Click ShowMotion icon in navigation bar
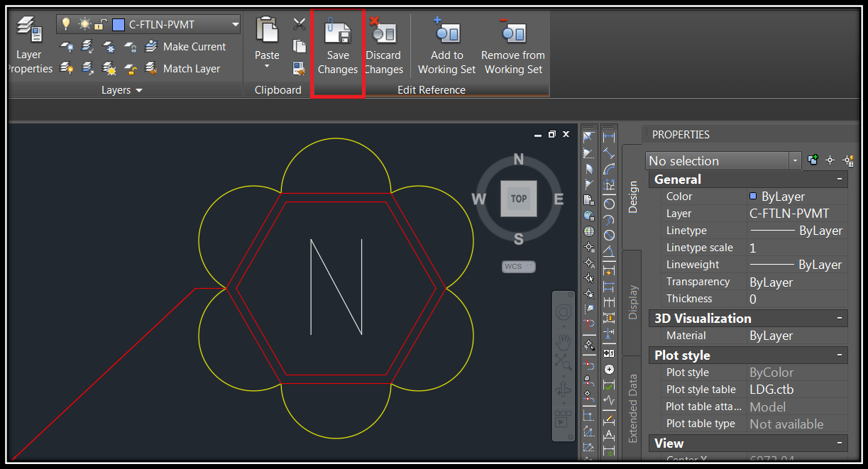The image size is (868, 469). pyautogui.click(x=564, y=419)
